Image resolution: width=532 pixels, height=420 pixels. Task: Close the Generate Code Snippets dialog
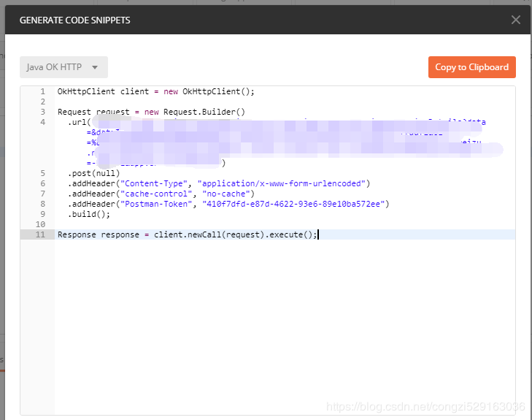coord(516,20)
